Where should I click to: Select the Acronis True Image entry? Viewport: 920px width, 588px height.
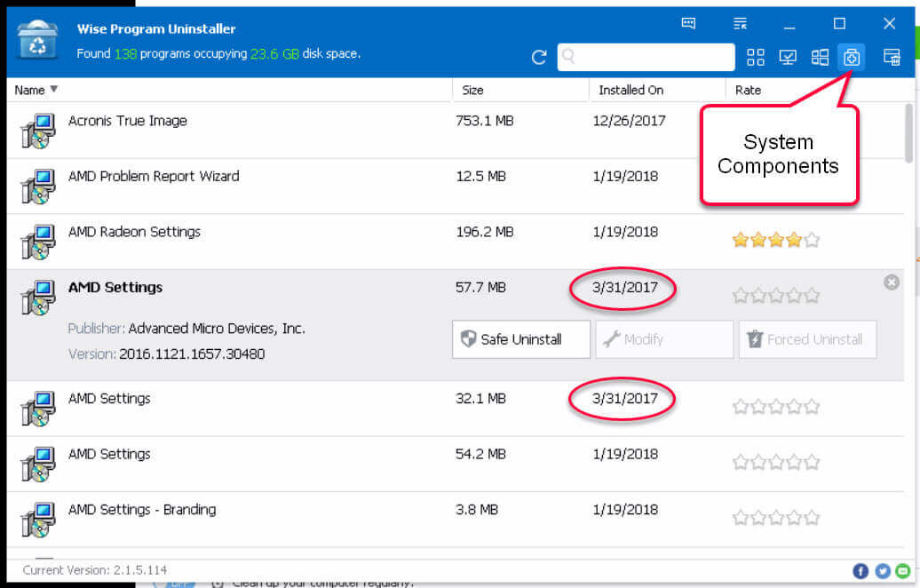[x=456, y=131]
